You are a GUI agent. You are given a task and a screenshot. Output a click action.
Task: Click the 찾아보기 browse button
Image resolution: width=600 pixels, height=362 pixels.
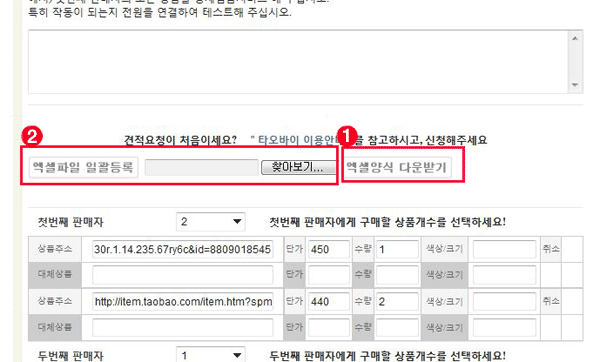click(298, 167)
